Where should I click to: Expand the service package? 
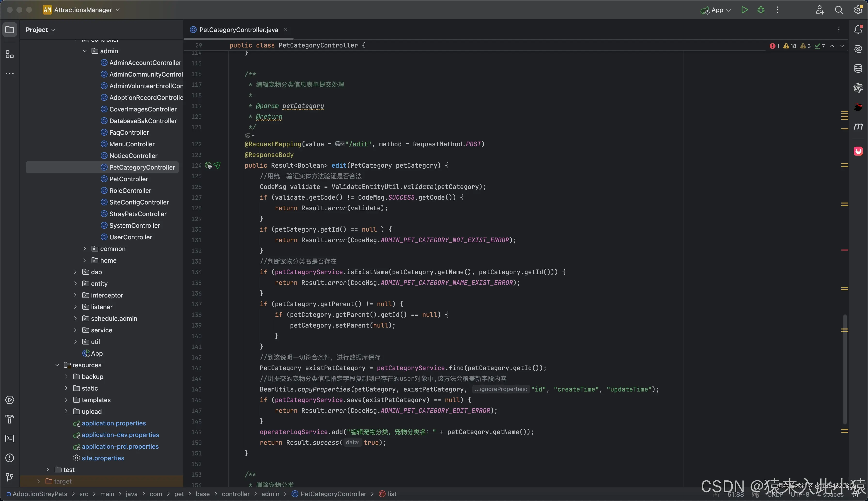[x=75, y=330]
